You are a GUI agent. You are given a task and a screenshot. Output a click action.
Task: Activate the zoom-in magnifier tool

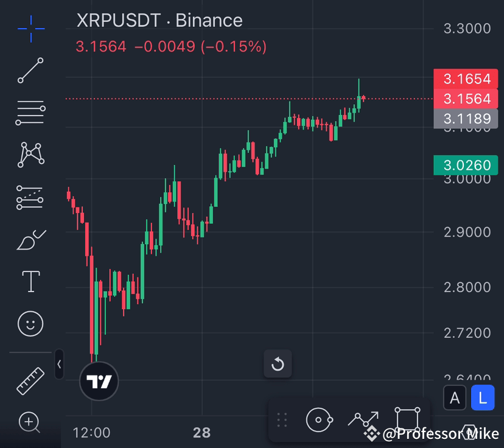pyautogui.click(x=30, y=422)
